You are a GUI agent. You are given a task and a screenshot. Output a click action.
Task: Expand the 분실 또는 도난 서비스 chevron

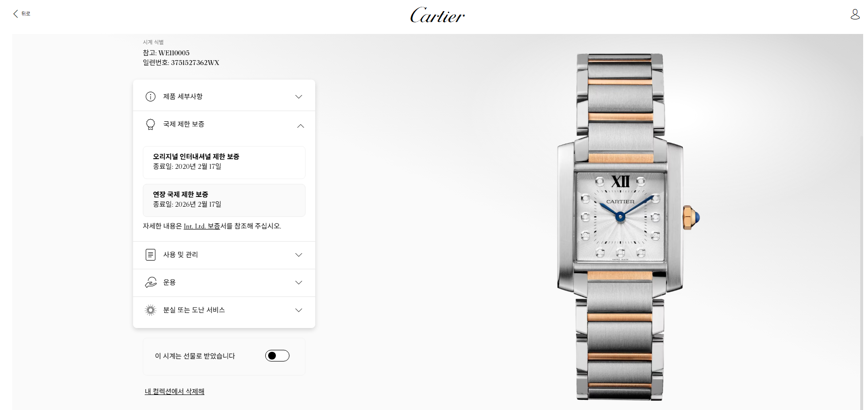299,310
